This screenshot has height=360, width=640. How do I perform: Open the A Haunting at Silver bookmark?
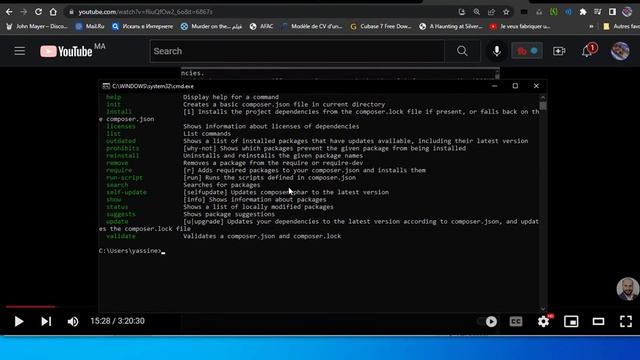tap(451, 26)
